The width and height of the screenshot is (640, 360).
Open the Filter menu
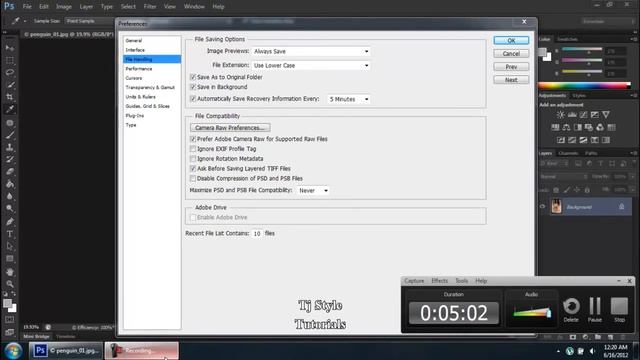(x=150, y=7)
